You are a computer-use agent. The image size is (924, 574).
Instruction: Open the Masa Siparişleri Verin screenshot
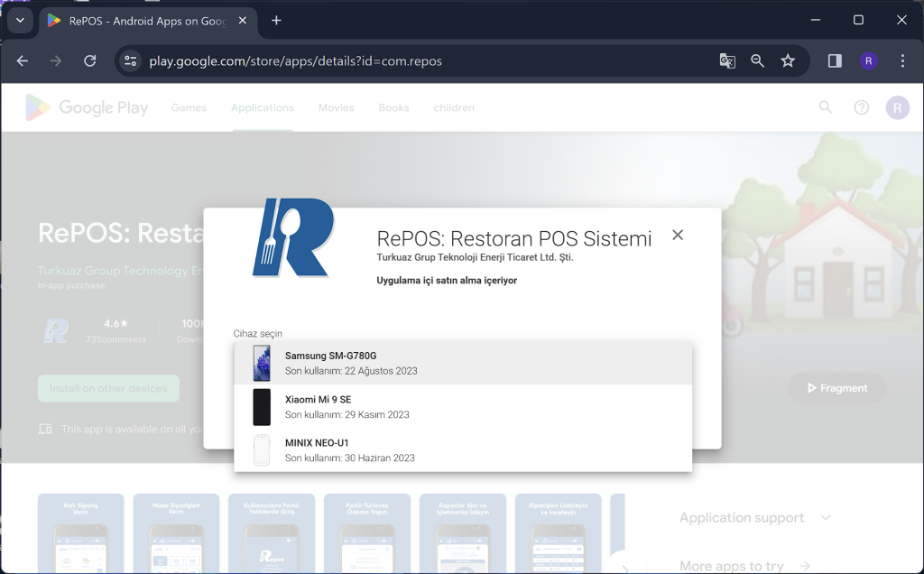[x=176, y=533]
